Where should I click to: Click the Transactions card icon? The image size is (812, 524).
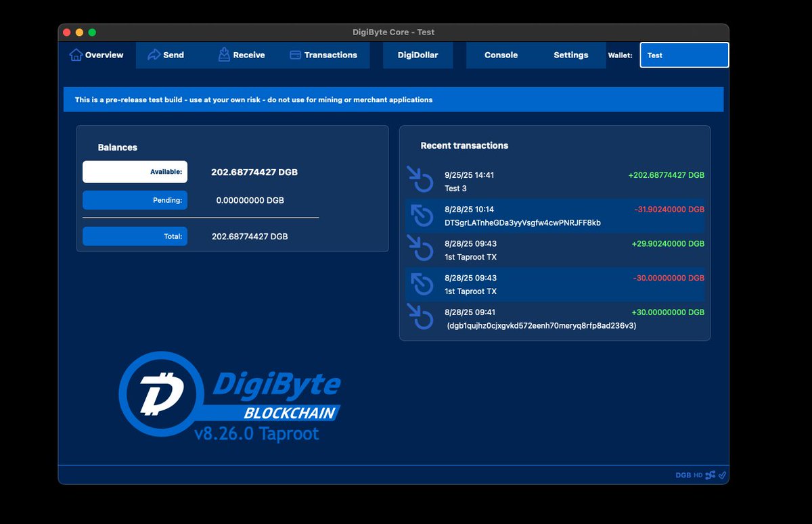click(x=295, y=55)
